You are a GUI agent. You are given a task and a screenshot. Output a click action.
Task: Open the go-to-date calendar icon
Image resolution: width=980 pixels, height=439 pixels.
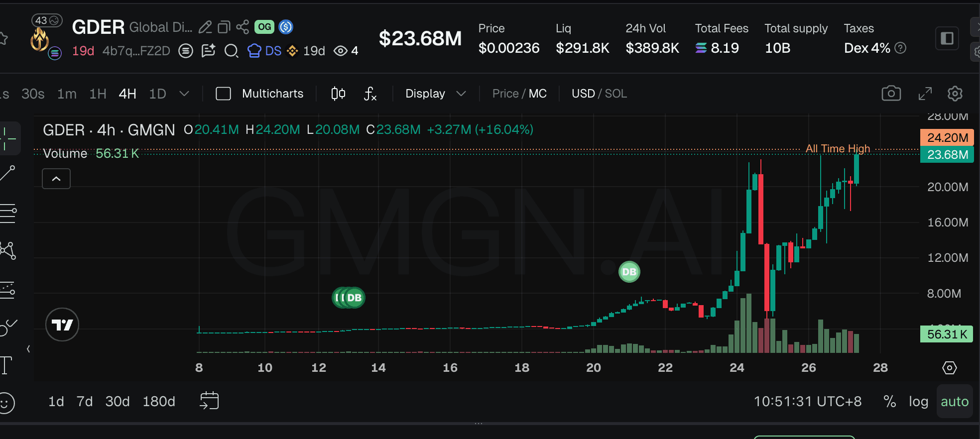click(x=209, y=401)
